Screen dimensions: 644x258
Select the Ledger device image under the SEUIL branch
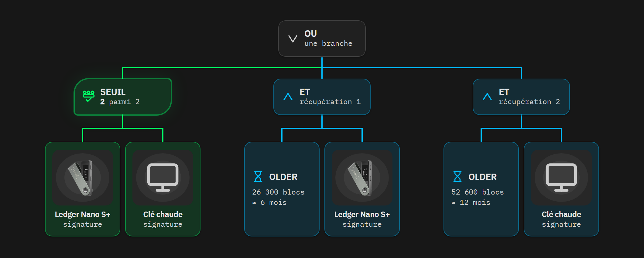[x=83, y=178]
